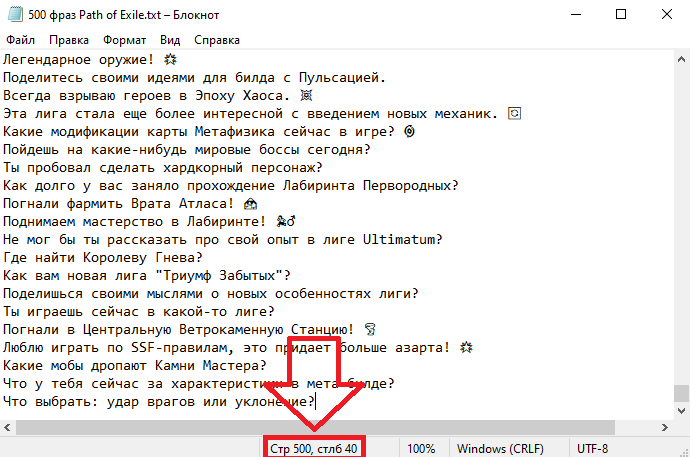Click the vertical scrollbar down arrow

click(681, 411)
